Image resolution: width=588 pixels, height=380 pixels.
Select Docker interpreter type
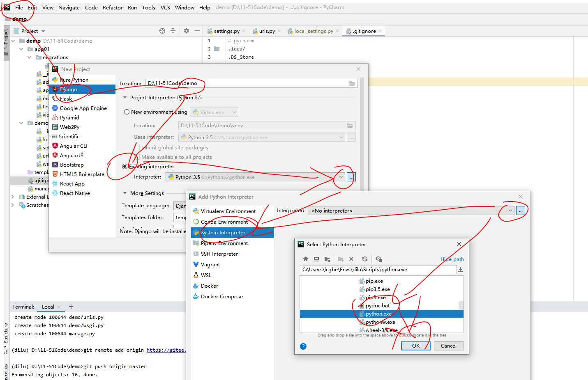pyautogui.click(x=232, y=286)
